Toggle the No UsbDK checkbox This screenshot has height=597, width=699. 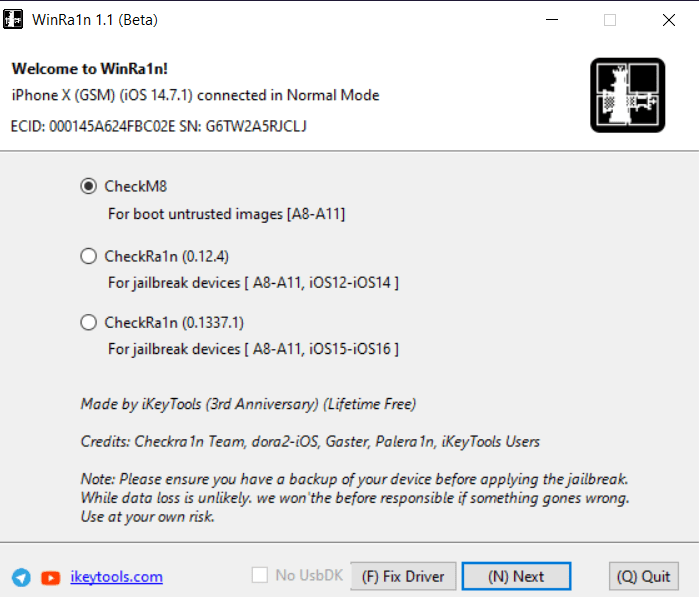(x=260, y=575)
